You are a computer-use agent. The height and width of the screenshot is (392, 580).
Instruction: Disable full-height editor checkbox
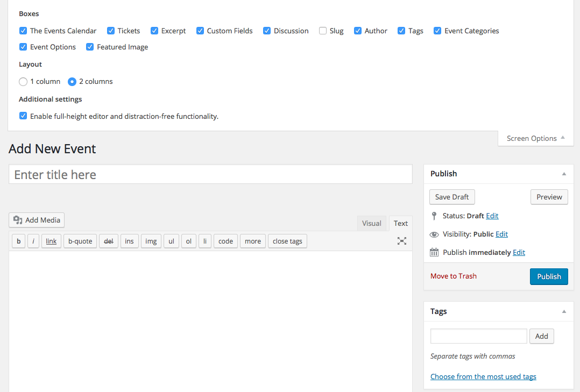[23, 116]
